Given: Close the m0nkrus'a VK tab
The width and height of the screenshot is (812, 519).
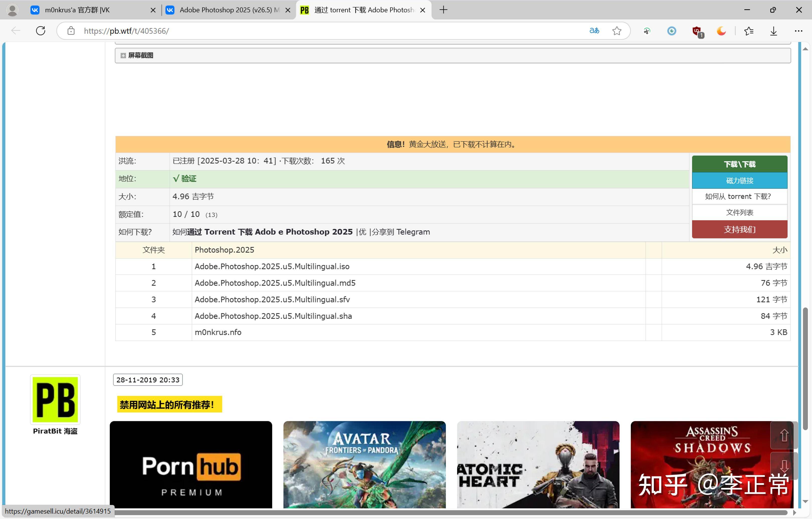Looking at the screenshot, I should tap(153, 10).
